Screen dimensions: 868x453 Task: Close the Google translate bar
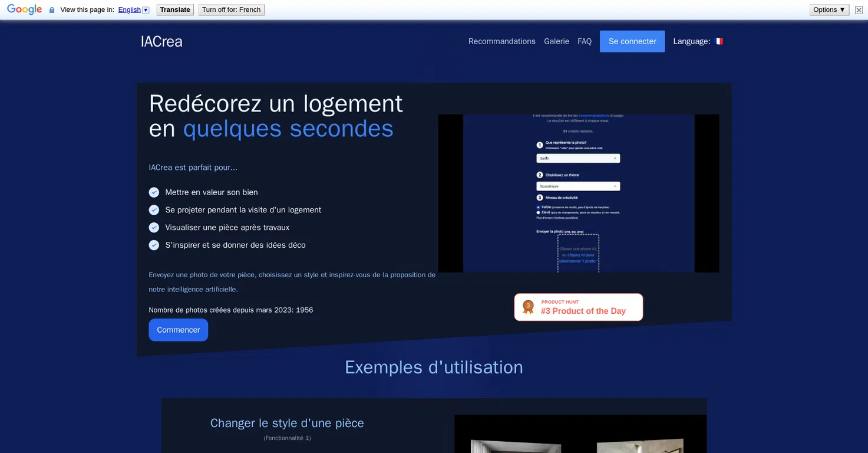pos(859,9)
